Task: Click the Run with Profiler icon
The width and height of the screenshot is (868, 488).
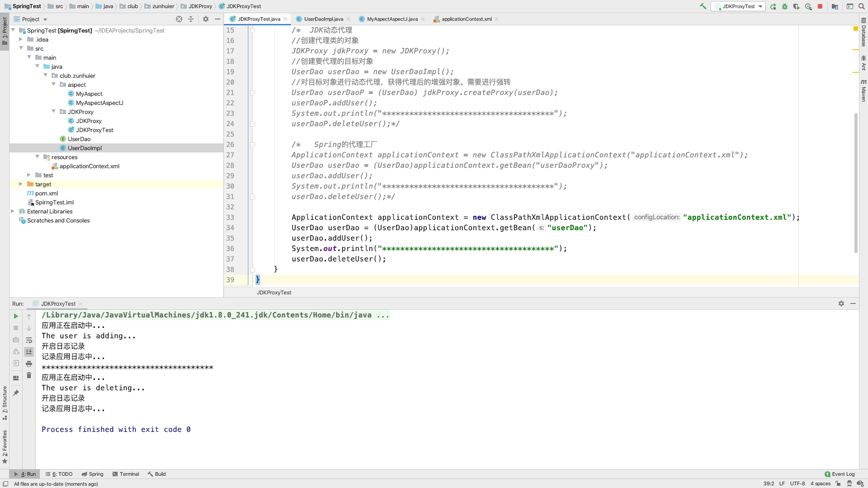Action: point(808,6)
